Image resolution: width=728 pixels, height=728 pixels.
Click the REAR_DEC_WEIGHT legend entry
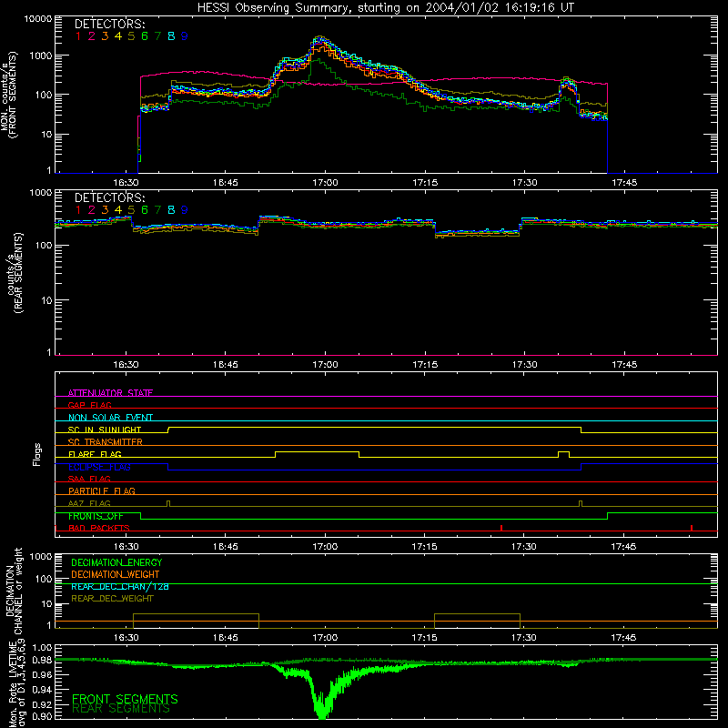112,599
